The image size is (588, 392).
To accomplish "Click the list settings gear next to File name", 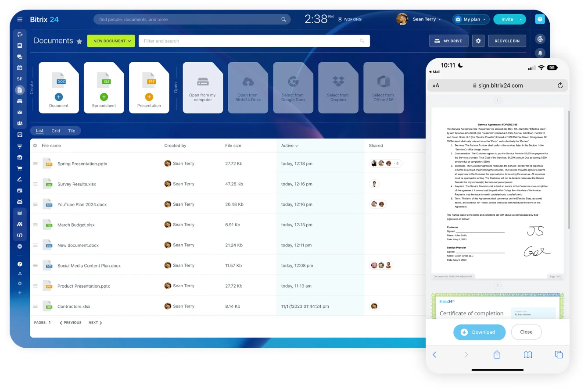I will point(35,146).
